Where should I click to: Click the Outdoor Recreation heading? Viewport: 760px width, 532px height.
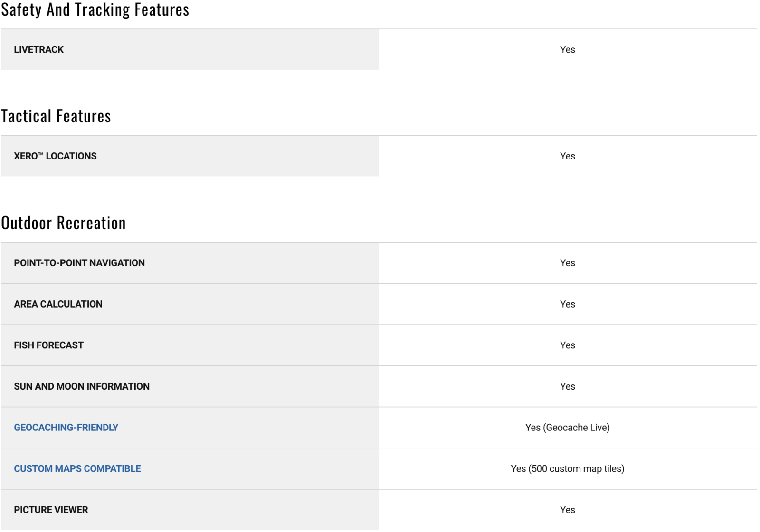pos(64,223)
